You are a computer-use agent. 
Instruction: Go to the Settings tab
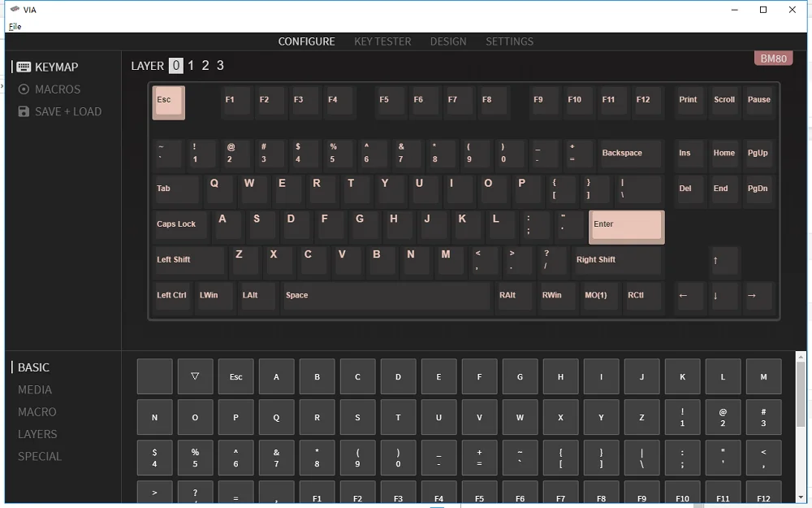pyautogui.click(x=509, y=41)
